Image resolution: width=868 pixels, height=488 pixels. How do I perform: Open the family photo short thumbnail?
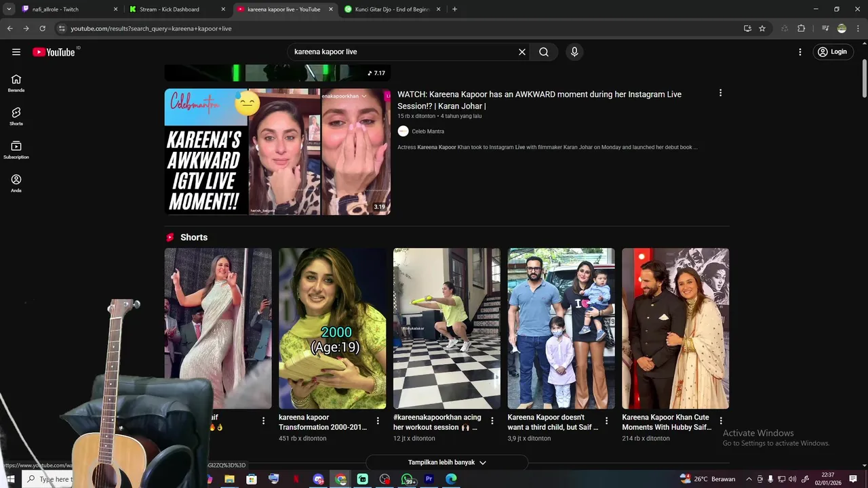(561, 328)
